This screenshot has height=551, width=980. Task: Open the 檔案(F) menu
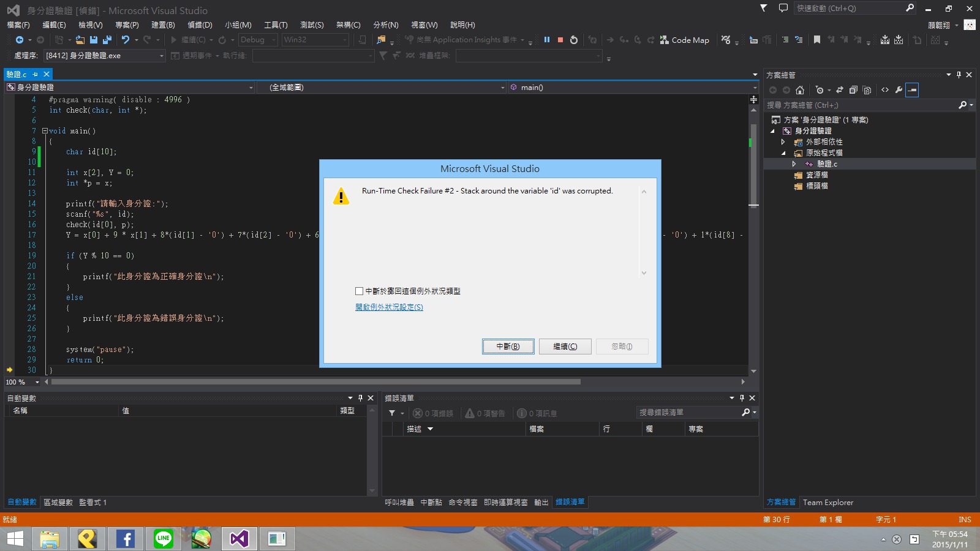18,25
